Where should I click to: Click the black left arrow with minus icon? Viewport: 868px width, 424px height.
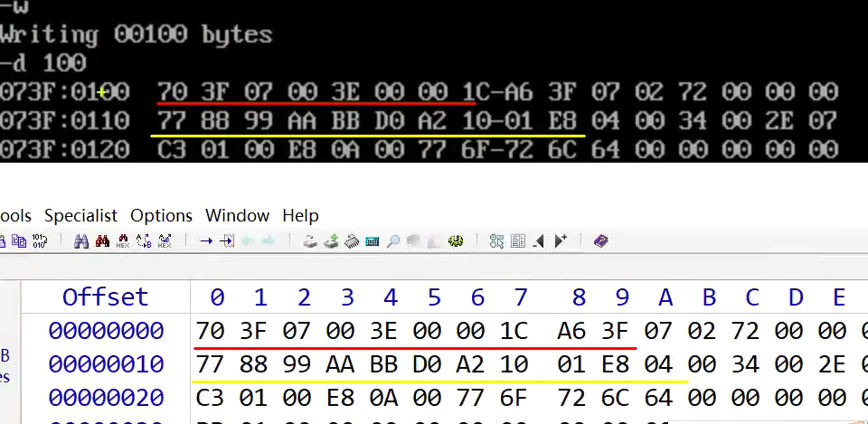(539, 241)
